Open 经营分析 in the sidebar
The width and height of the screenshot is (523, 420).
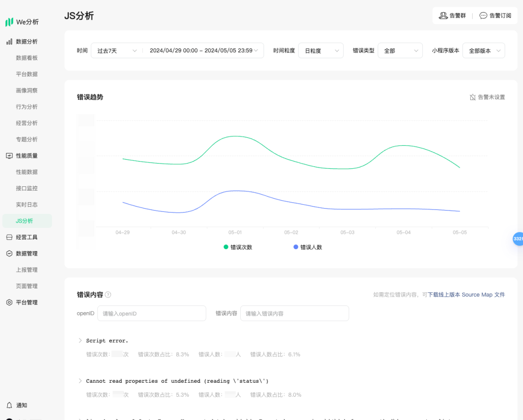pos(27,123)
